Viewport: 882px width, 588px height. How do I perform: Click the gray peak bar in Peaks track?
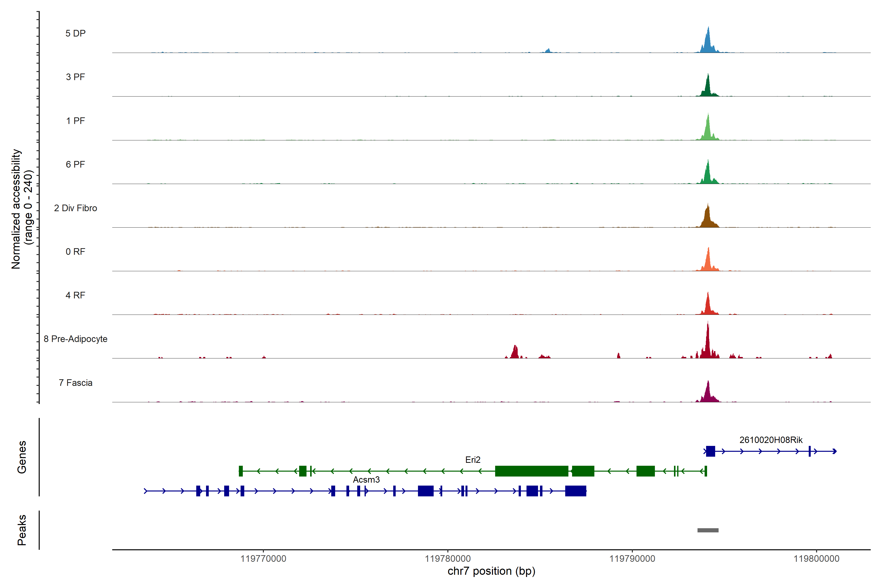(708, 530)
